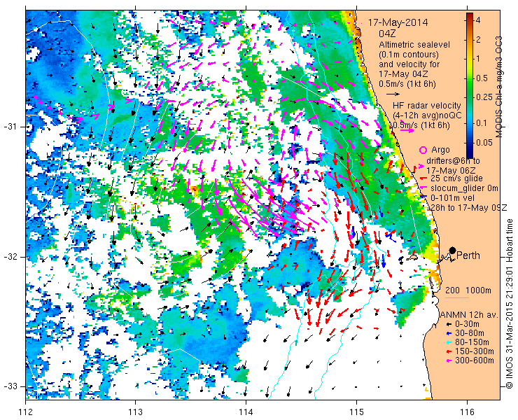Click the longitude axis label '116'

(467, 412)
